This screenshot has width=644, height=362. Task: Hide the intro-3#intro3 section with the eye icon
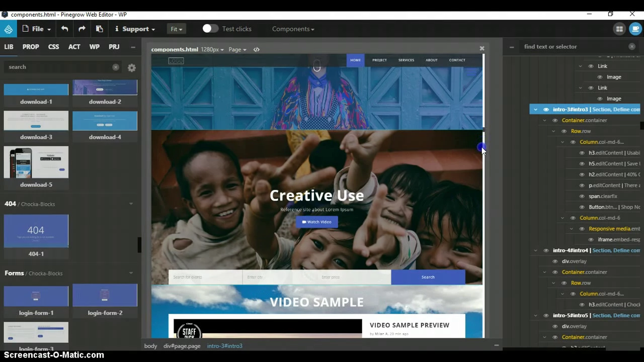546,109
